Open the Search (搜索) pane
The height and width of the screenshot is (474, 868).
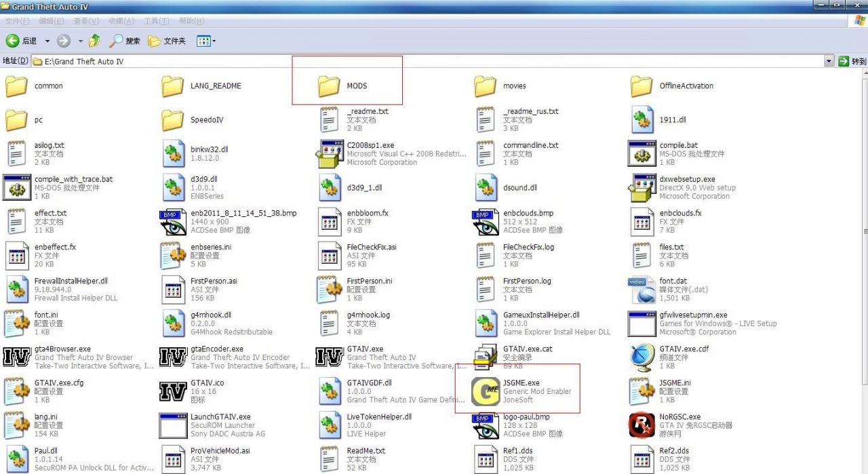[125, 41]
